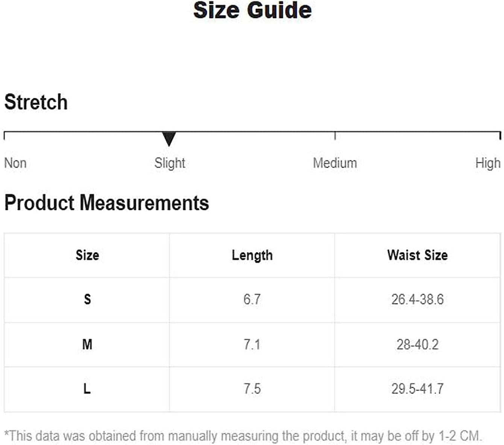Click the 7.5 length cell
The height and width of the screenshot is (445, 504).
(x=252, y=389)
